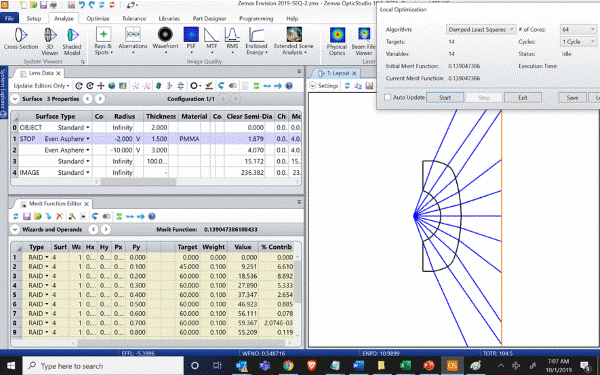Open the Wavefront analysis icon
Image resolution: width=600 pixels, height=375 pixels.
165,39
